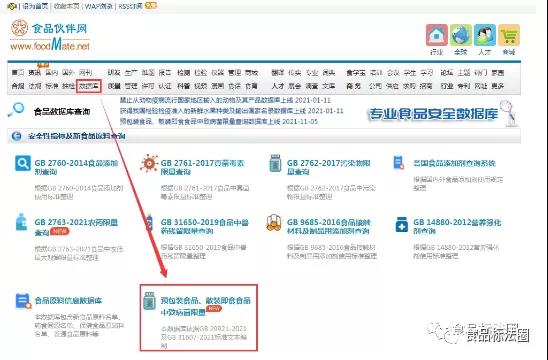Open the green globe icon in header
Viewport: 548px width, 360px height.
461,35
